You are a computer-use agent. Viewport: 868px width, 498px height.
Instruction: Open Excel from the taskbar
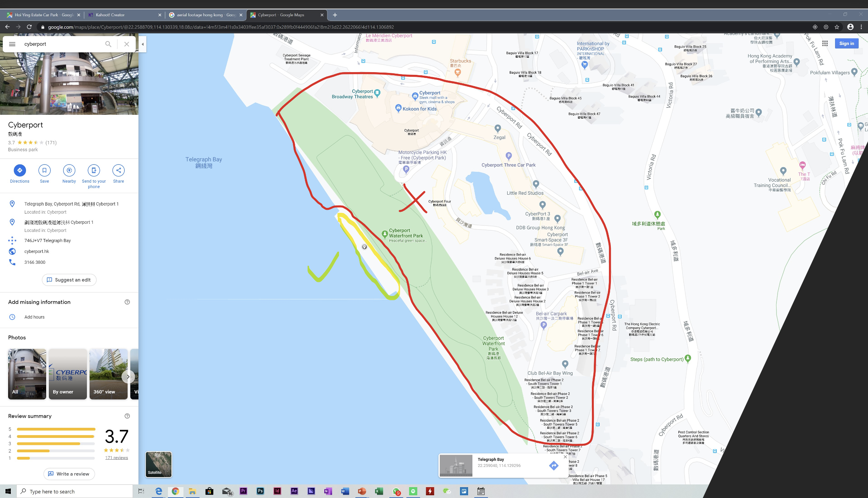point(379,491)
